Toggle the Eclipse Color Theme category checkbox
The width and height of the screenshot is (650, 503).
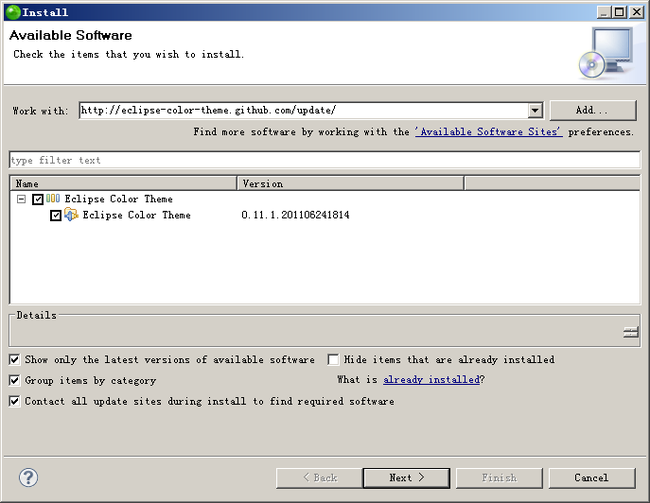(x=38, y=199)
